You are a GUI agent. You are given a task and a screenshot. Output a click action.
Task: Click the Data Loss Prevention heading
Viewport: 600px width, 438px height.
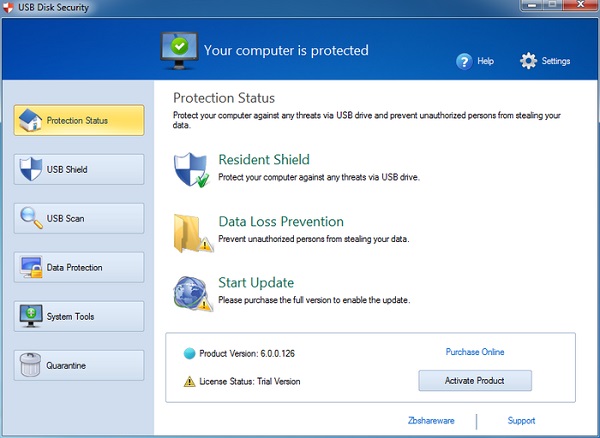pyautogui.click(x=281, y=221)
